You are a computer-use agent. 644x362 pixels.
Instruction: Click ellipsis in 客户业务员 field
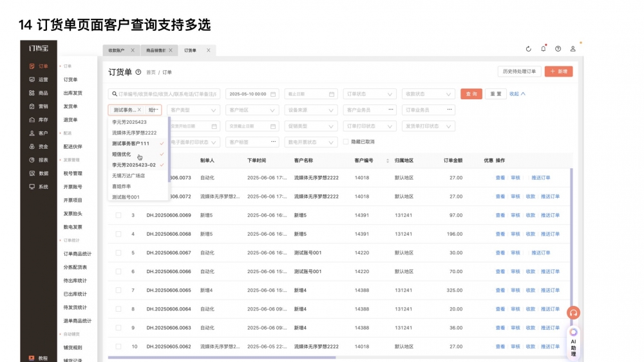[x=391, y=110]
